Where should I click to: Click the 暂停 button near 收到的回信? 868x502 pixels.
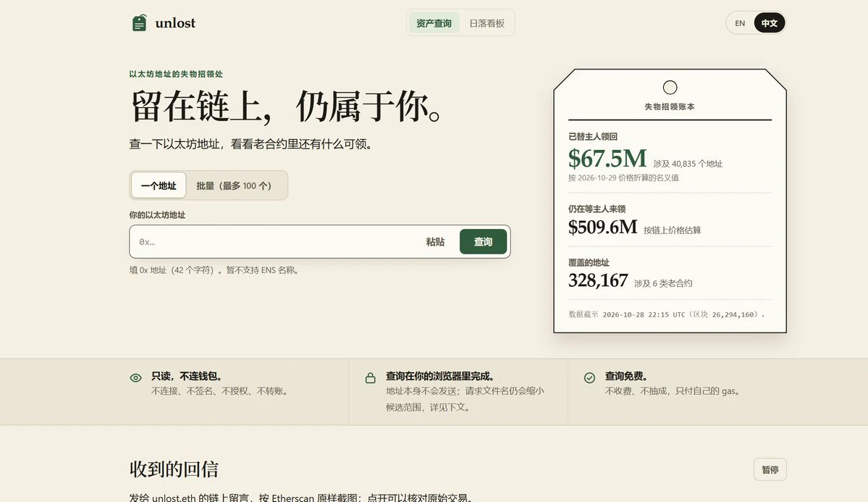pos(770,469)
